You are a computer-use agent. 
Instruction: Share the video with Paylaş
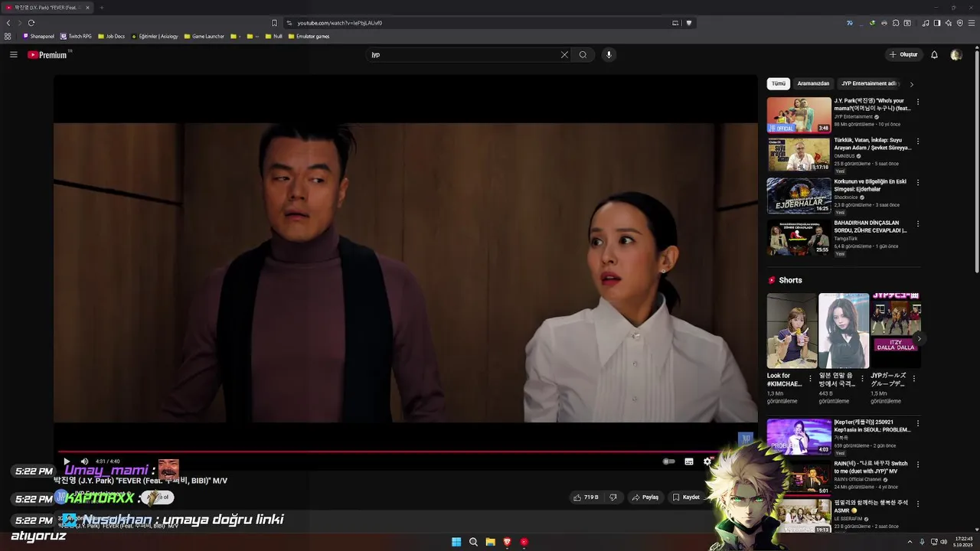[645, 497]
